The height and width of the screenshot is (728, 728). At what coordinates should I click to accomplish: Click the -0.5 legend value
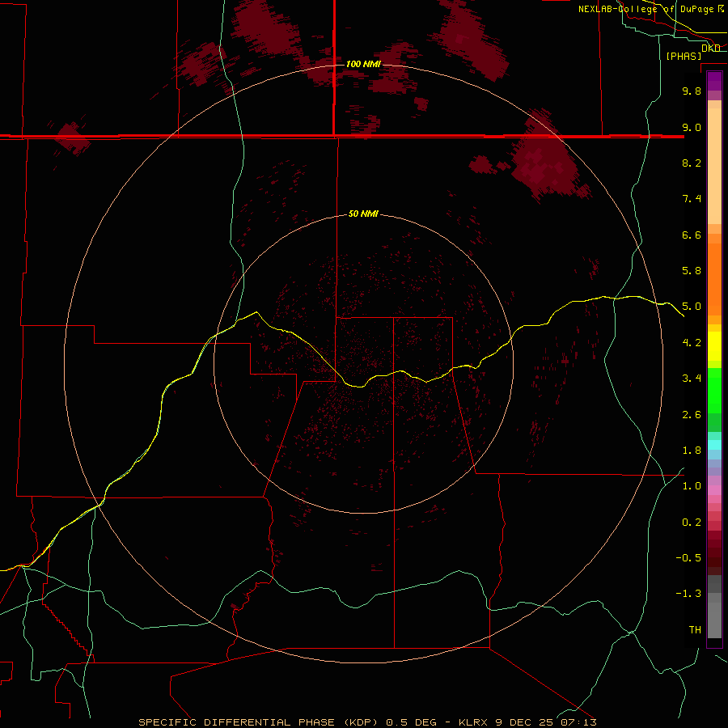point(688,558)
